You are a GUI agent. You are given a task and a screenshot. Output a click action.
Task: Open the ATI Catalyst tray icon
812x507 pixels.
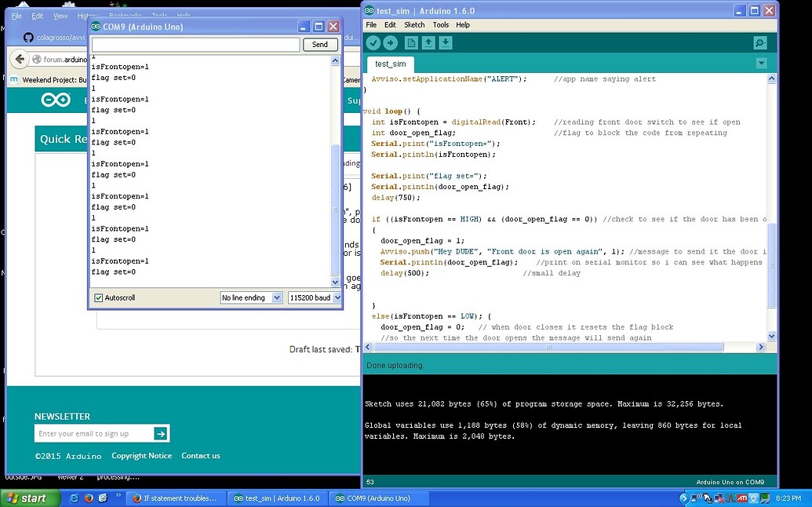(742, 498)
